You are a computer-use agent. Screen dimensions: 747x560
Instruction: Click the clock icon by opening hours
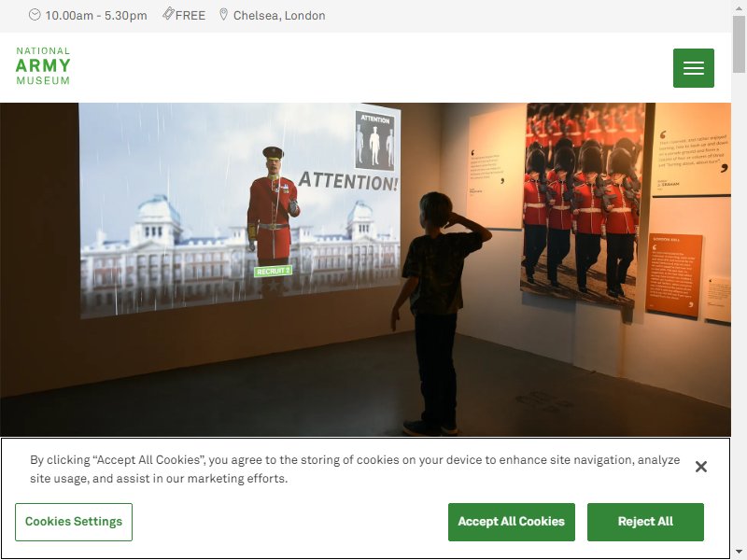[35, 15]
